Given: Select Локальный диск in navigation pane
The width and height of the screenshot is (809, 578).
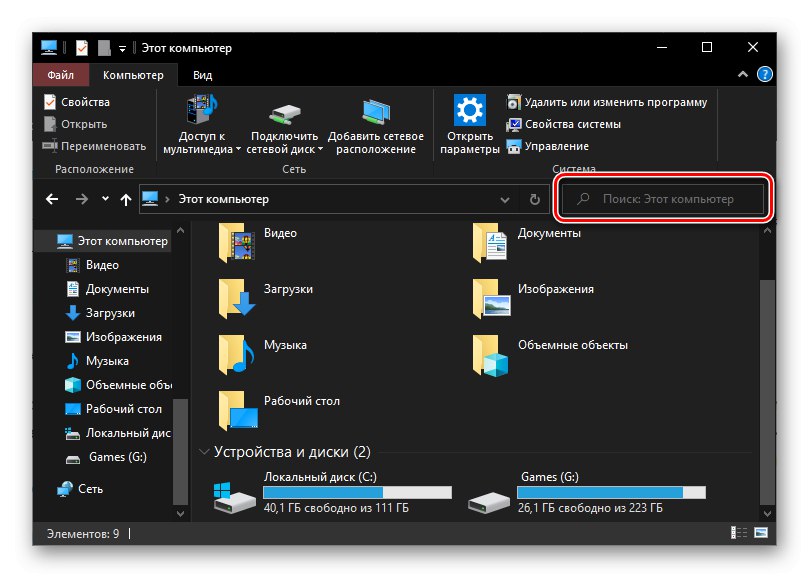Looking at the screenshot, I should pos(118,433).
